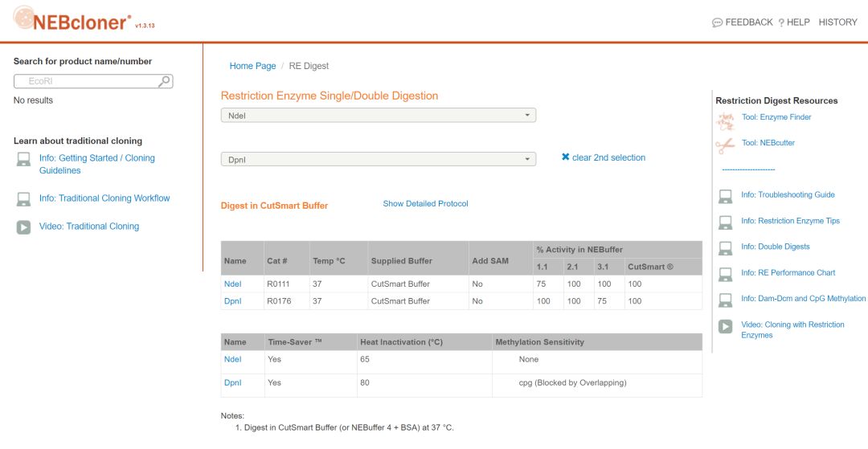Screen dimensions: 868x449
Task: Click Restriction Enzyme Single/Double Digestion title
Action: click(x=330, y=96)
